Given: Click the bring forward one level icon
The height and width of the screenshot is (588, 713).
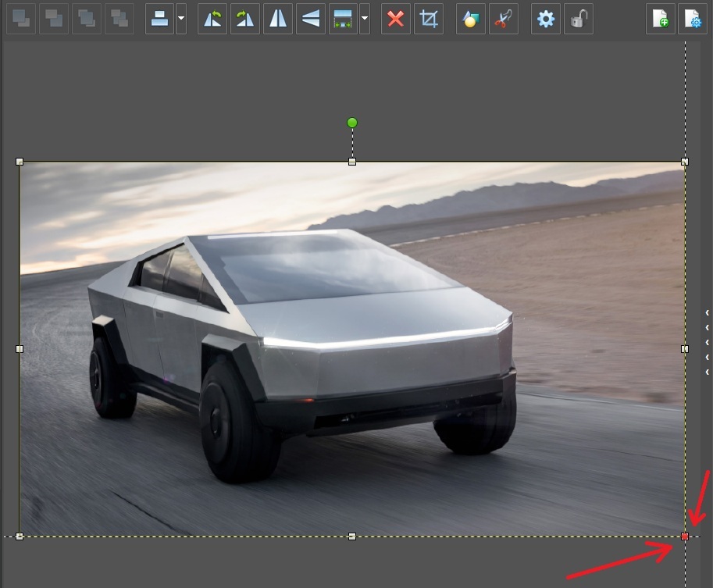Looking at the screenshot, I should (x=21, y=19).
